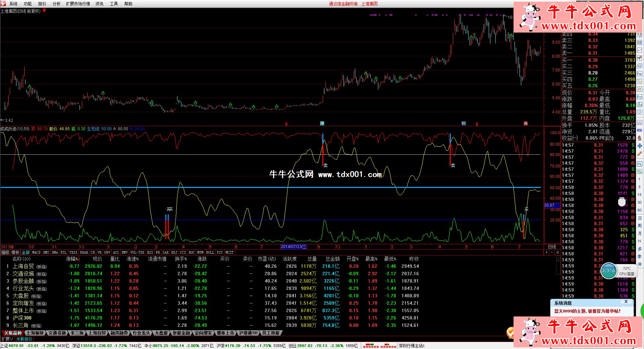
Task: Switch to 5-minute period
Action: click(640, 187)
